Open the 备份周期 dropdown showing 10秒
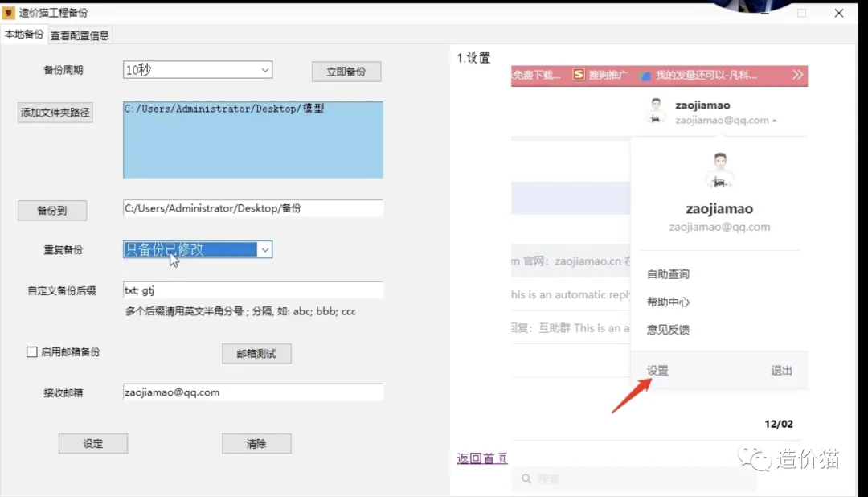 pyautogui.click(x=198, y=70)
